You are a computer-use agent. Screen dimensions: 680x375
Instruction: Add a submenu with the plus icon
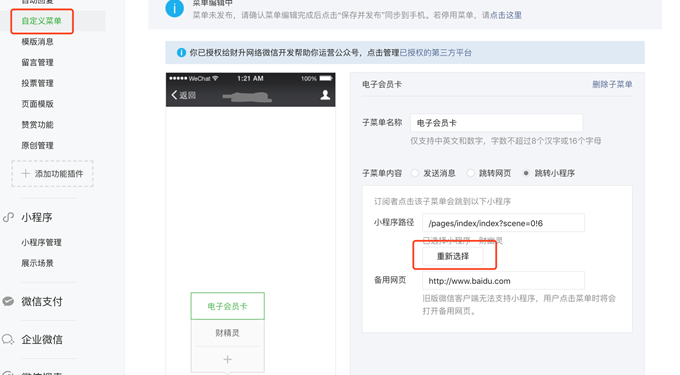click(x=227, y=359)
